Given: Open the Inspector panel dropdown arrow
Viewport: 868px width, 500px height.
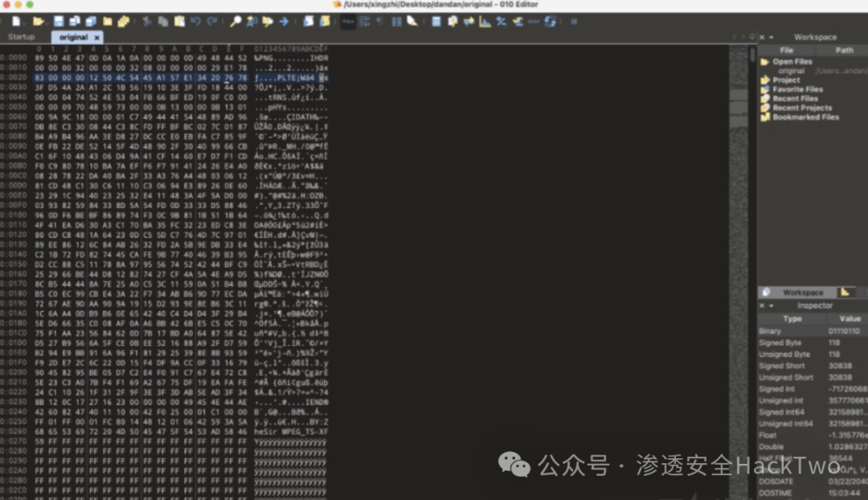Looking at the screenshot, I should (x=771, y=305).
